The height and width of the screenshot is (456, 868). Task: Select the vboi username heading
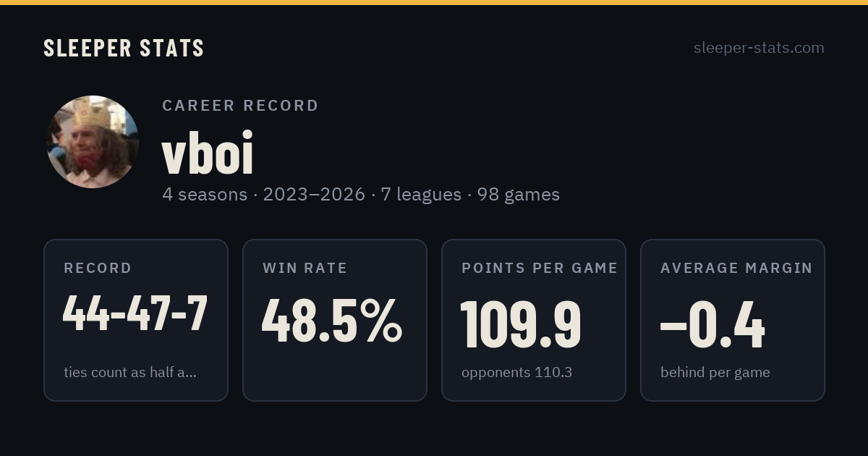tap(208, 153)
